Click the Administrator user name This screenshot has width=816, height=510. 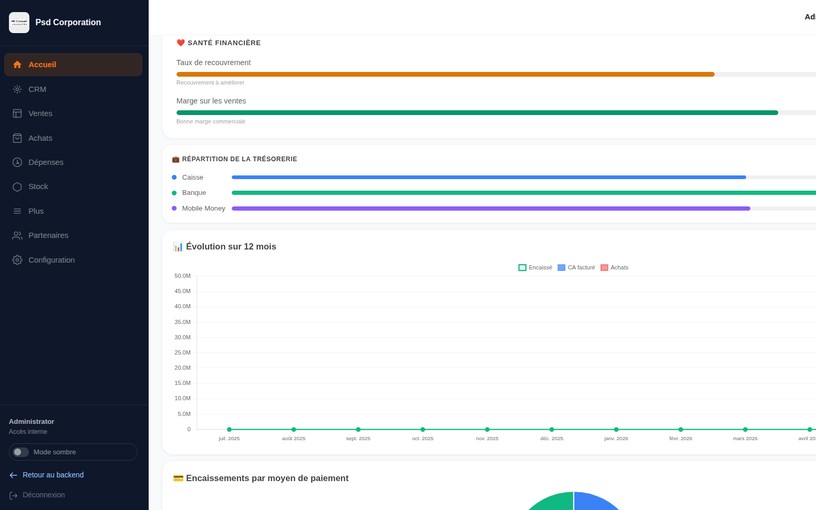pyautogui.click(x=31, y=422)
